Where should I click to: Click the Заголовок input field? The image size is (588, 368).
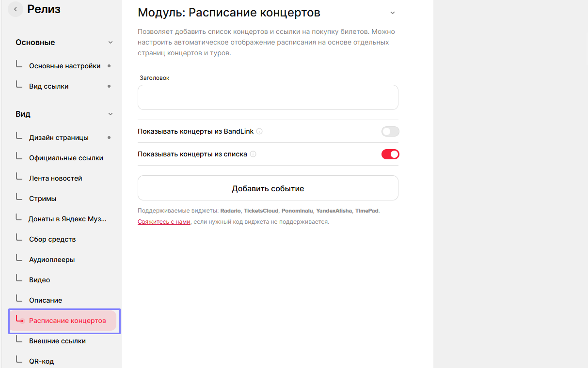268,97
